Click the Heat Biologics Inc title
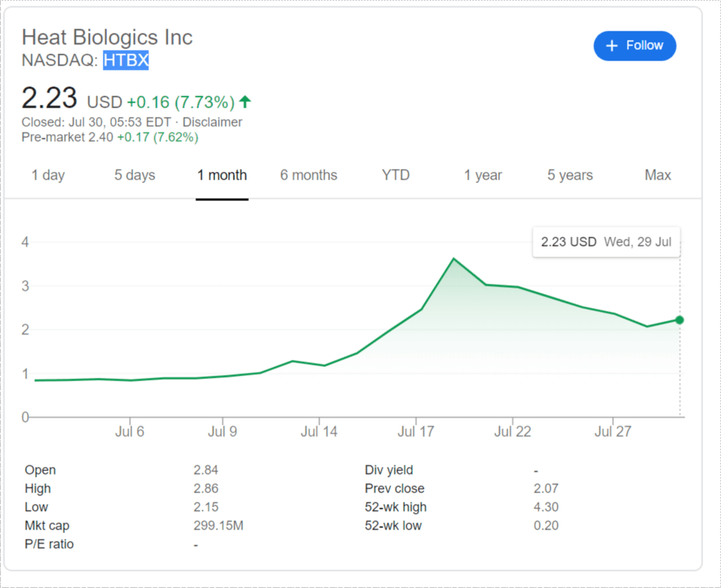The image size is (721, 588). pyautogui.click(x=107, y=37)
